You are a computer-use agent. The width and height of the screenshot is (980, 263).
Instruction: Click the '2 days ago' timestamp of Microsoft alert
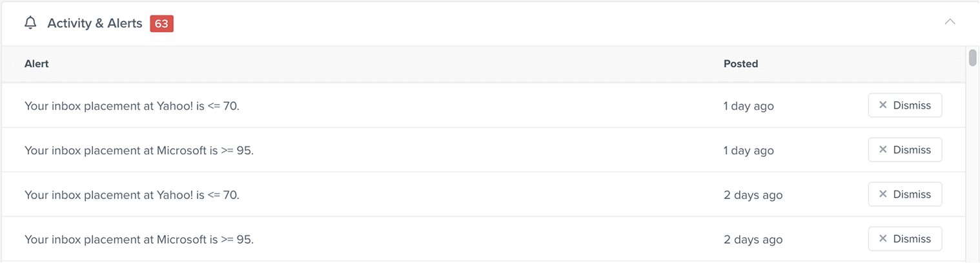pyautogui.click(x=753, y=240)
